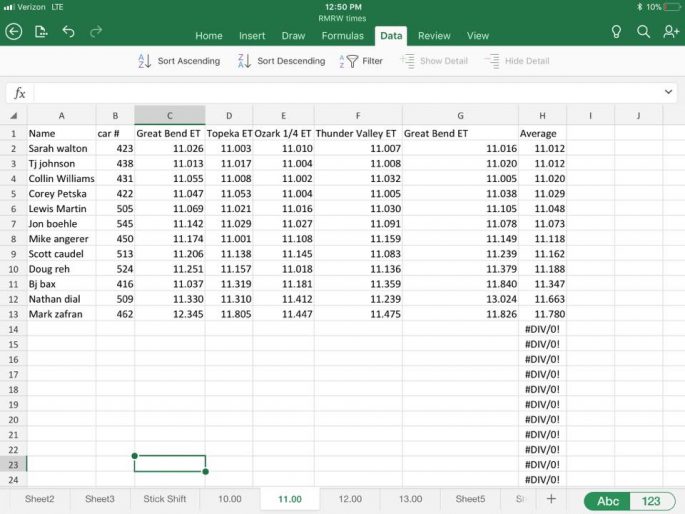Toggle the Filter option
Screen dimensions: 685x514
pos(361,61)
